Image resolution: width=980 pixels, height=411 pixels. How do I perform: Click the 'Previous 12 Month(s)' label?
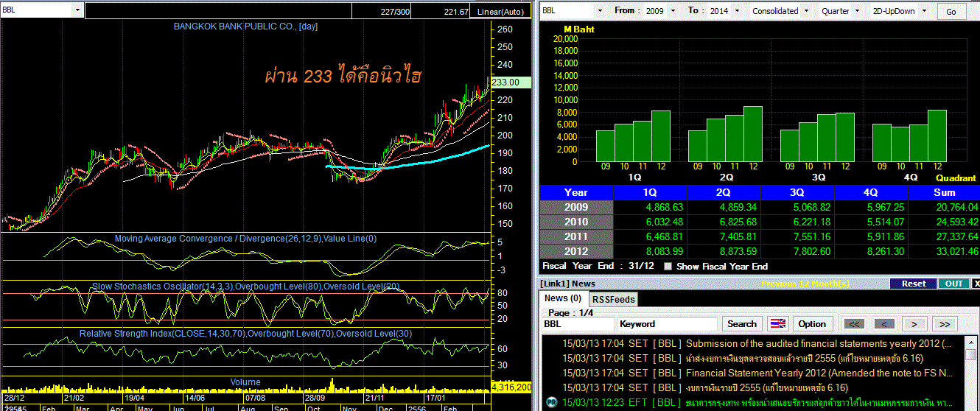coord(805,284)
